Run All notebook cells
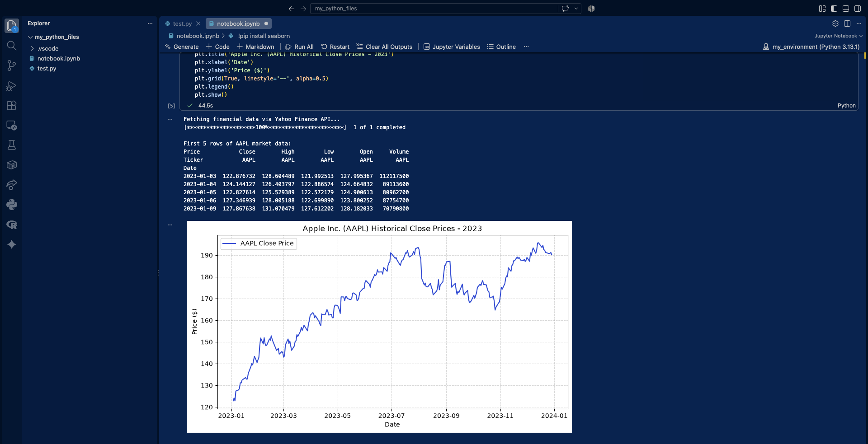 point(299,47)
